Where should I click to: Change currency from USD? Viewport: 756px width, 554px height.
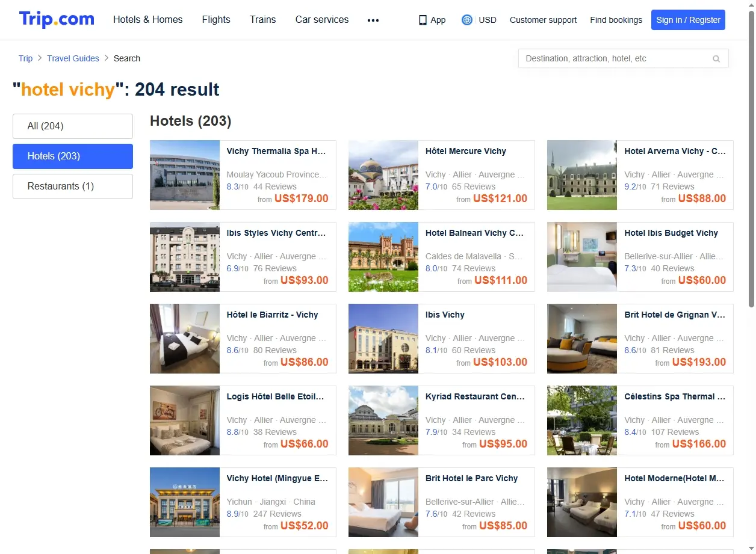(488, 20)
